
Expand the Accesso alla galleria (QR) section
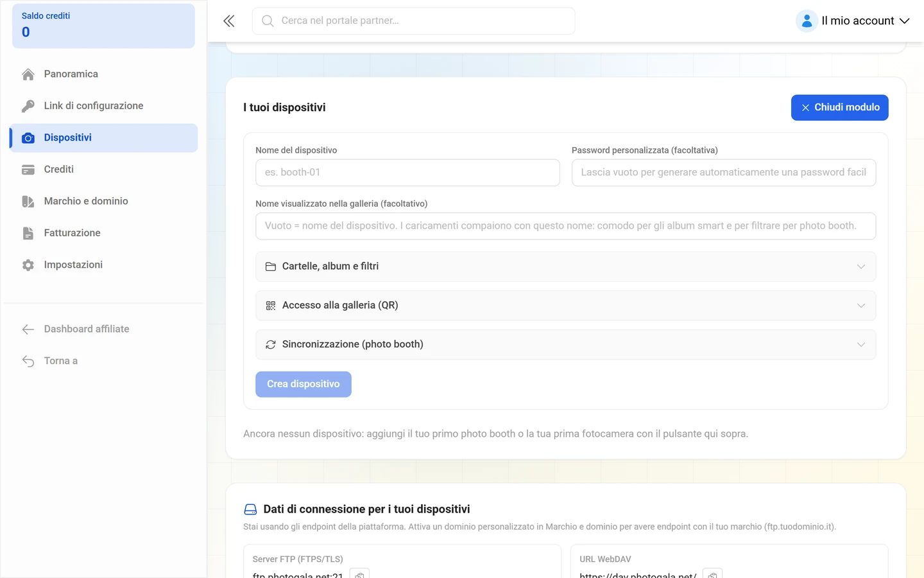[566, 306]
